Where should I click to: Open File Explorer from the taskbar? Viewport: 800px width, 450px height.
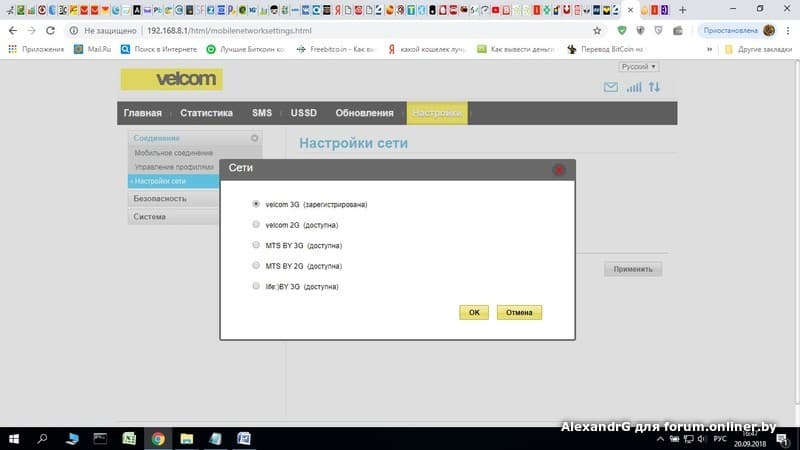(x=187, y=439)
